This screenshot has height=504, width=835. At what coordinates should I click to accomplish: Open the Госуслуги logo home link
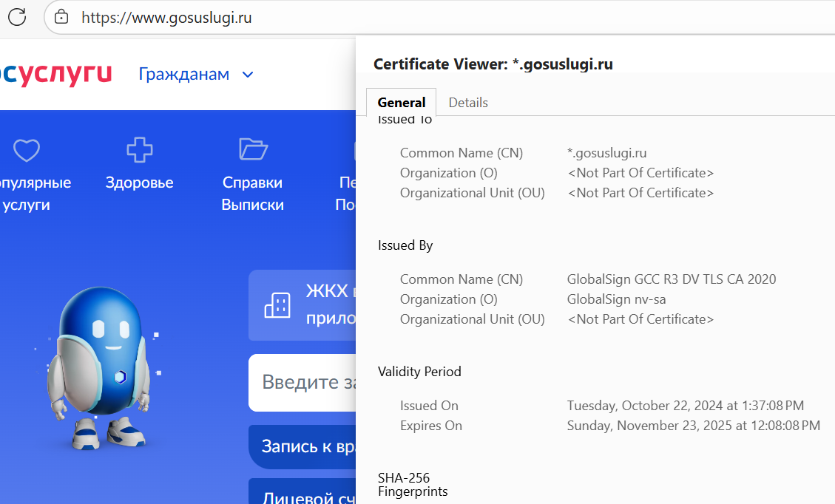coord(55,74)
